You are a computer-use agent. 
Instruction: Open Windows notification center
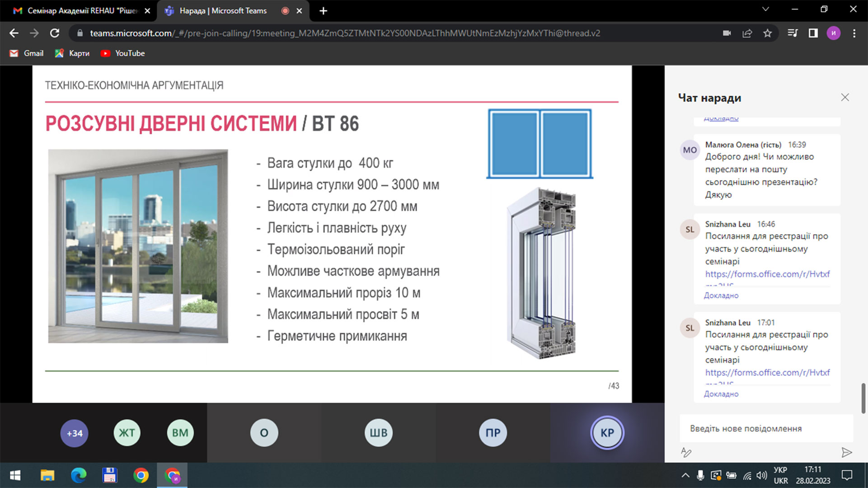[847, 475]
